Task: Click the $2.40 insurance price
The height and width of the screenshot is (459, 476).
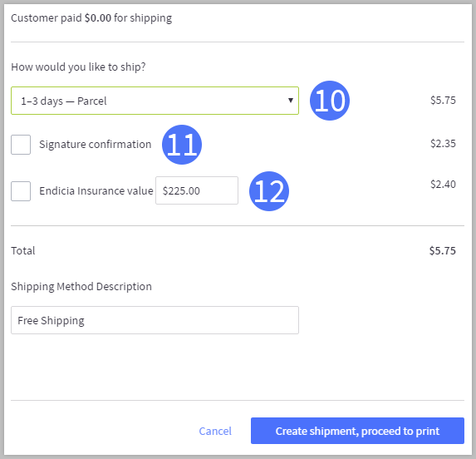Action: pyautogui.click(x=443, y=184)
